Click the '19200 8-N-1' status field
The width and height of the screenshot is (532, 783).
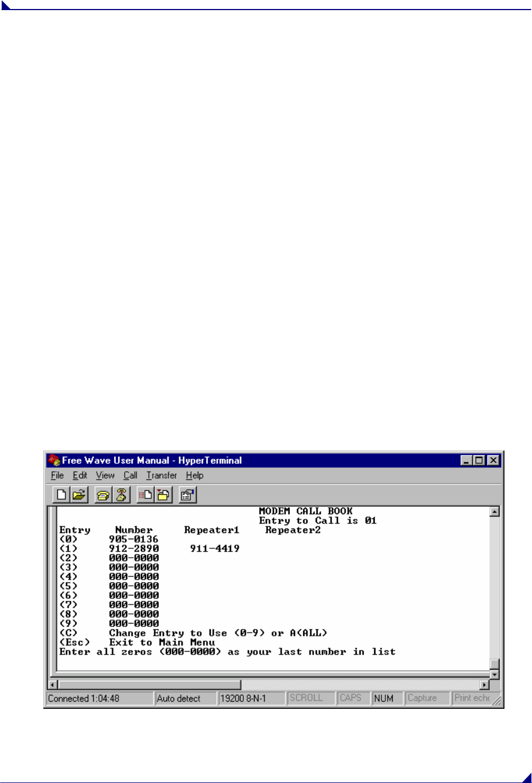tap(252, 698)
